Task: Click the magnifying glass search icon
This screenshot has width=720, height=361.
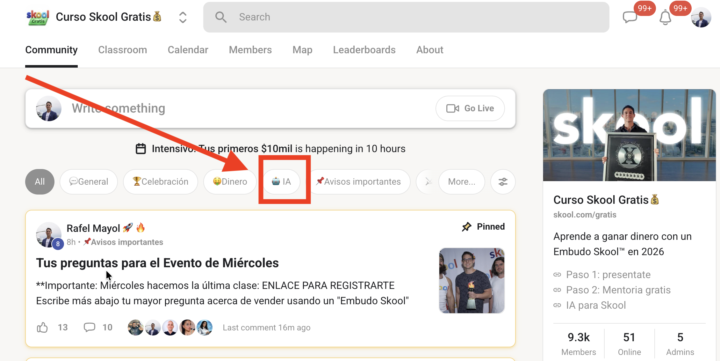Action: click(x=221, y=17)
